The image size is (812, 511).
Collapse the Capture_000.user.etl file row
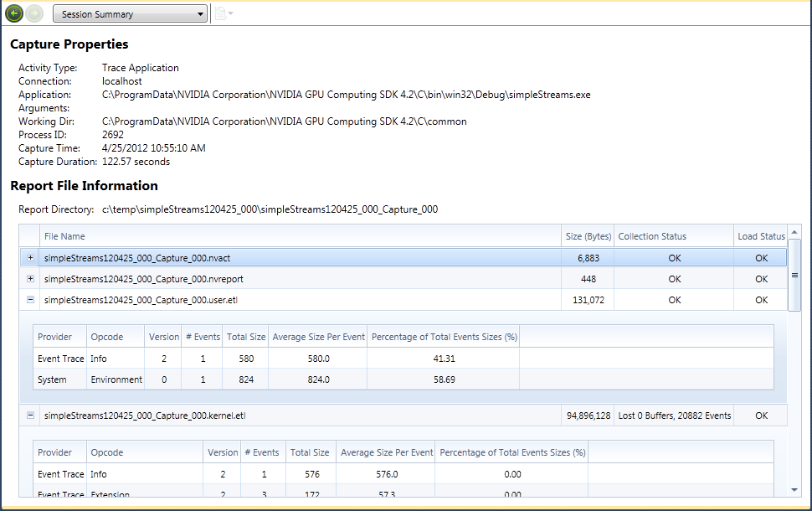30,299
